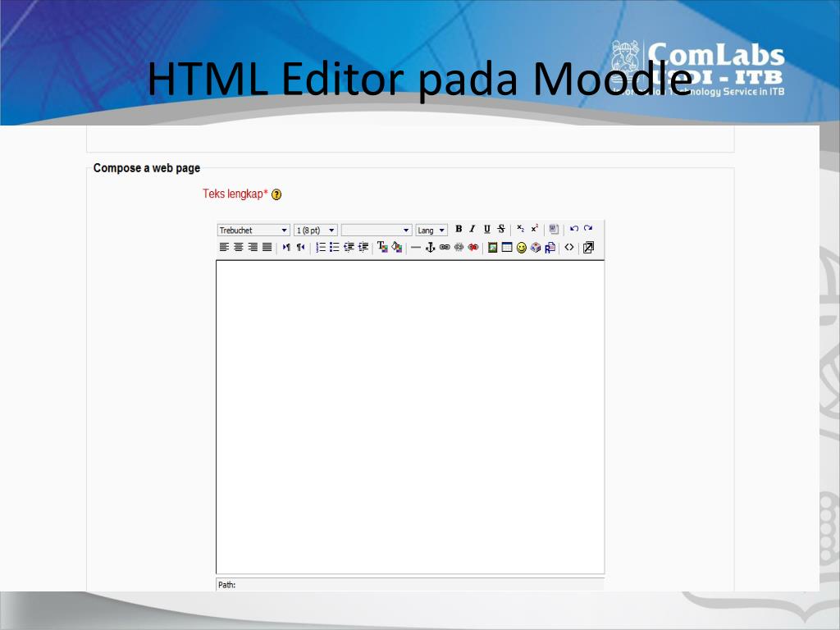Choose the font color
The width and height of the screenshot is (840, 630).
382,247
